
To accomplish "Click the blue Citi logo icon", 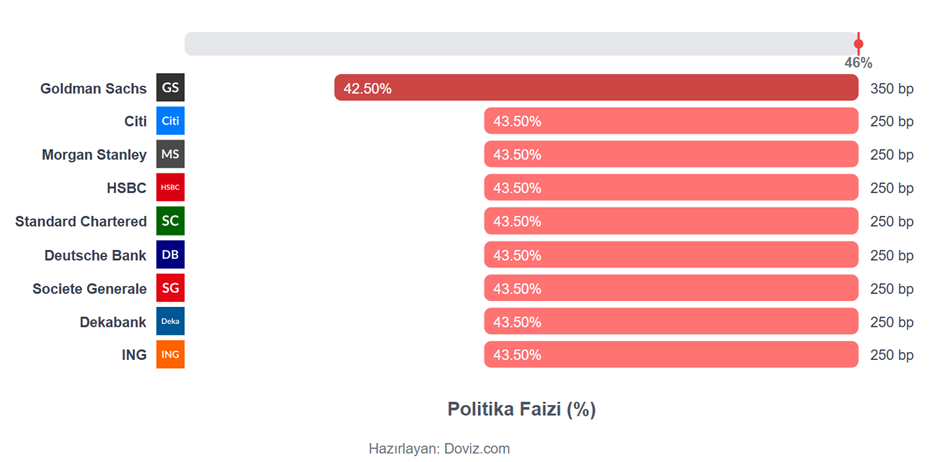I will tap(170, 121).
